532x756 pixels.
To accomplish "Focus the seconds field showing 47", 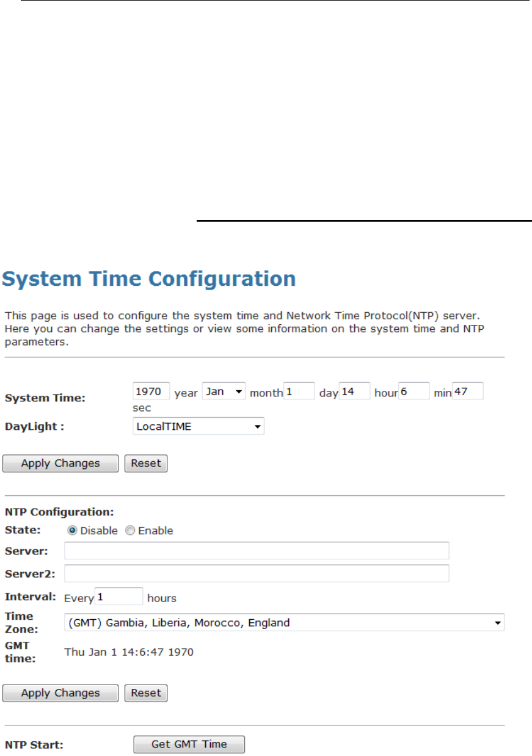I will (468, 391).
